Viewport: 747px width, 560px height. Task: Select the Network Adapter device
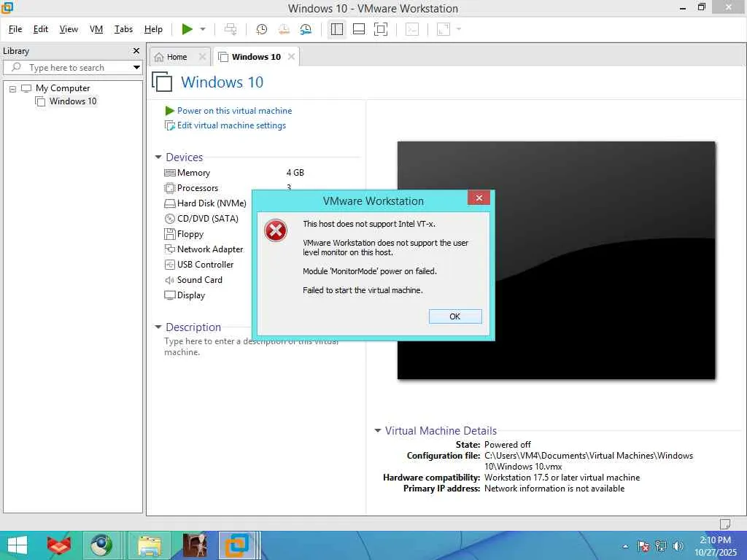[209, 249]
